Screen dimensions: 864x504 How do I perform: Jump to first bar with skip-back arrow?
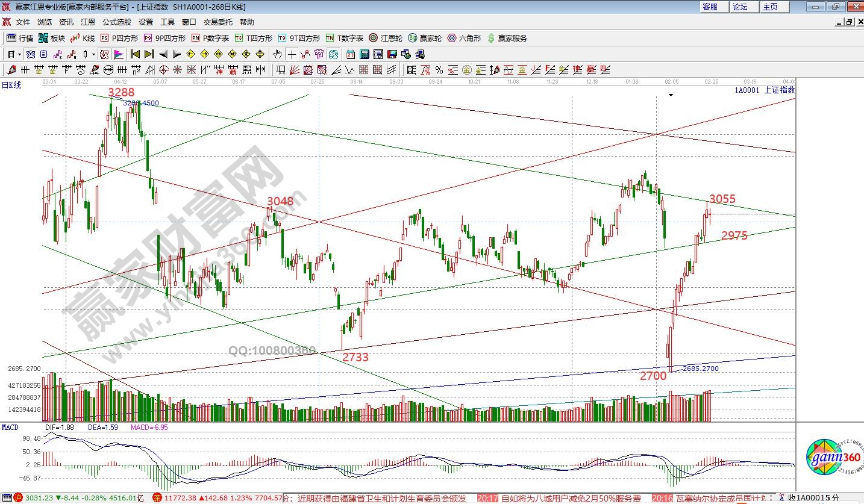click(135, 54)
